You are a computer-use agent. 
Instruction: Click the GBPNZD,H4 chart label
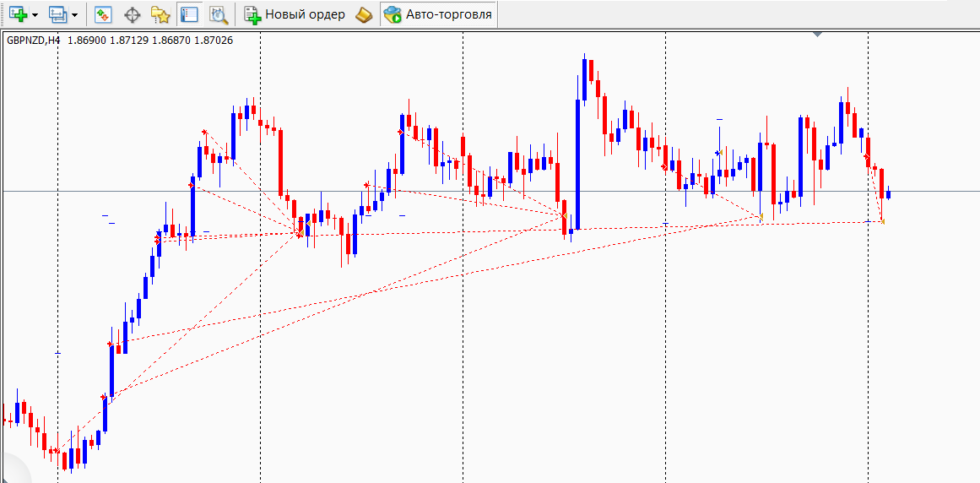click(34, 40)
